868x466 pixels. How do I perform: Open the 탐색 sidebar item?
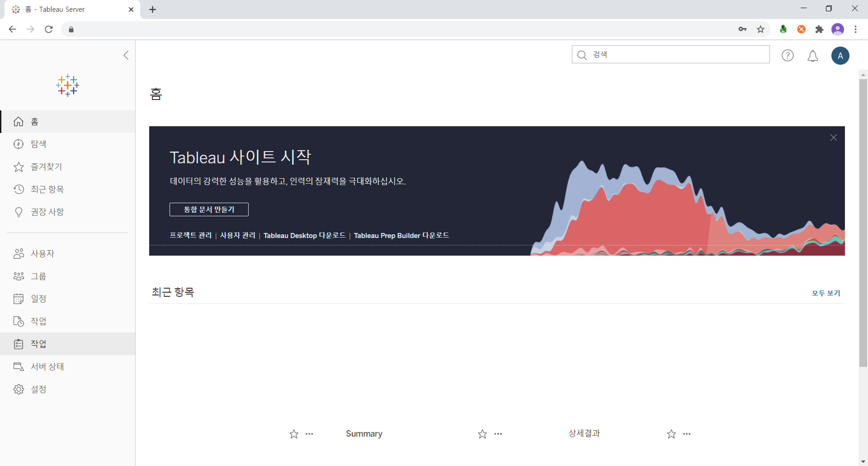tap(68, 144)
